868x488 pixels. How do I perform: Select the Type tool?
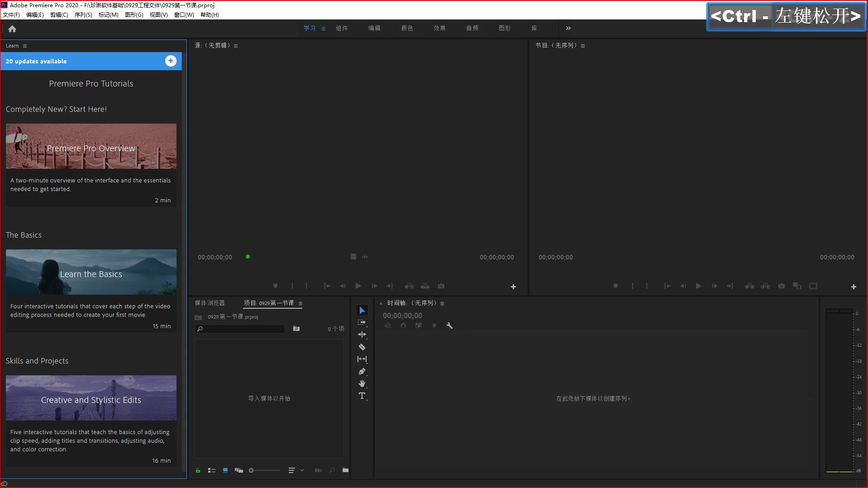click(x=362, y=395)
